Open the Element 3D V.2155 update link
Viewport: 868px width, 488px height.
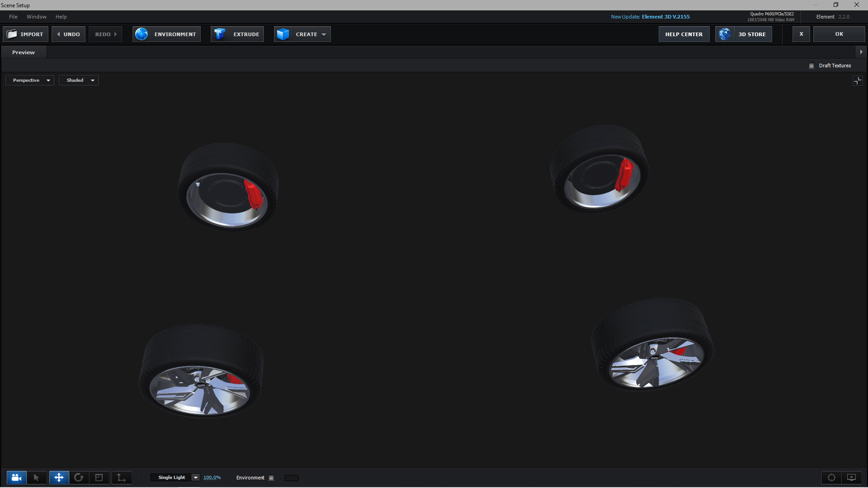click(665, 17)
